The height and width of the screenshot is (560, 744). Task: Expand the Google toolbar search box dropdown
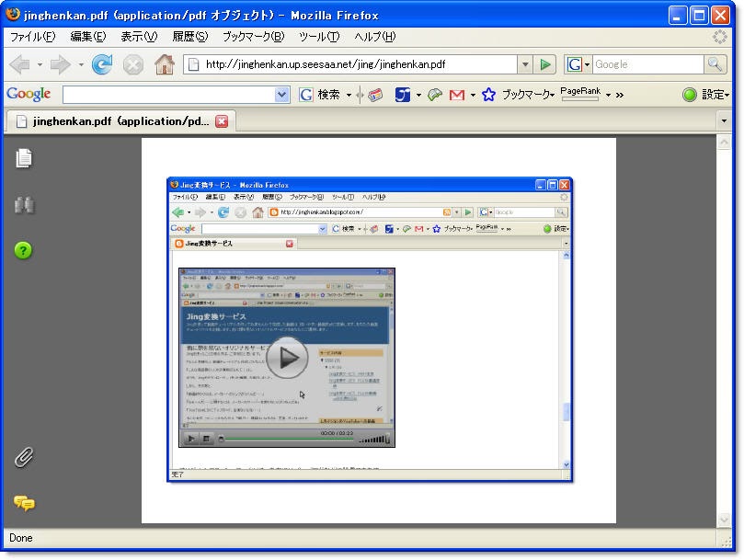point(281,95)
